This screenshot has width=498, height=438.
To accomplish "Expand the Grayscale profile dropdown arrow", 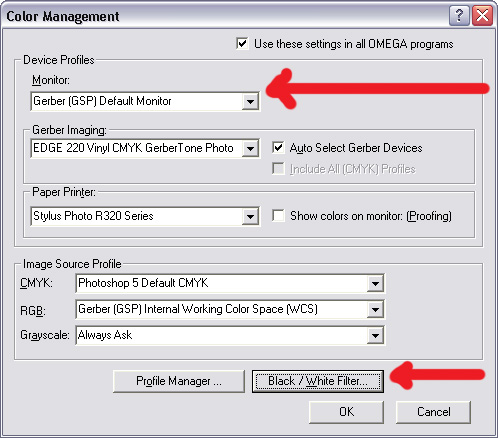I will (x=375, y=335).
